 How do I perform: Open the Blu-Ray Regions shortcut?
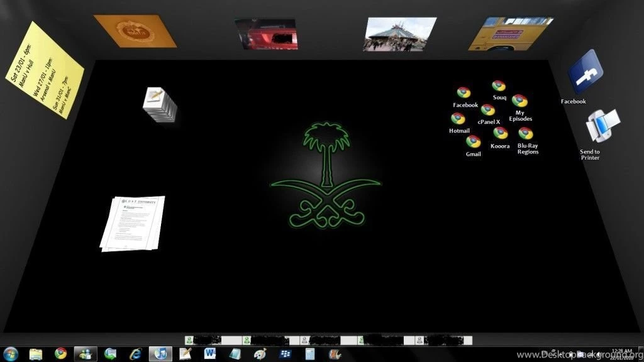click(526, 134)
